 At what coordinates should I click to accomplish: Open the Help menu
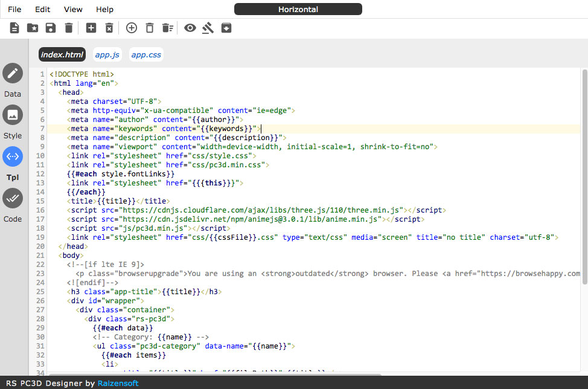click(x=104, y=10)
